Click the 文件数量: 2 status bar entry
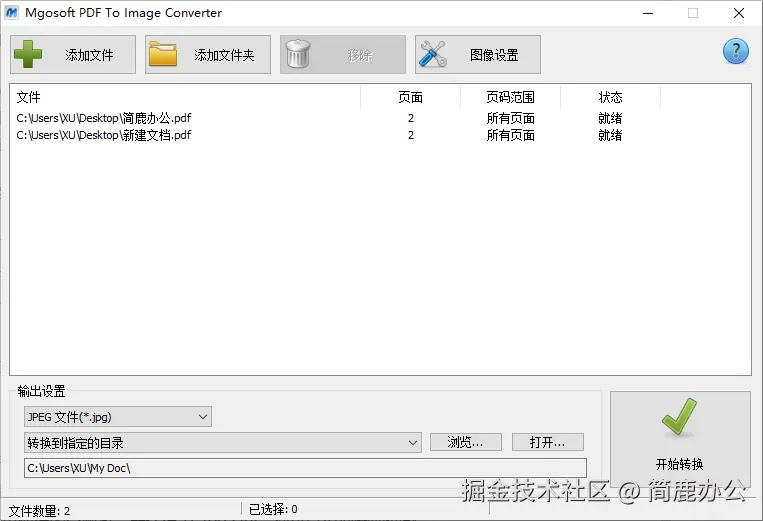 click(39, 511)
